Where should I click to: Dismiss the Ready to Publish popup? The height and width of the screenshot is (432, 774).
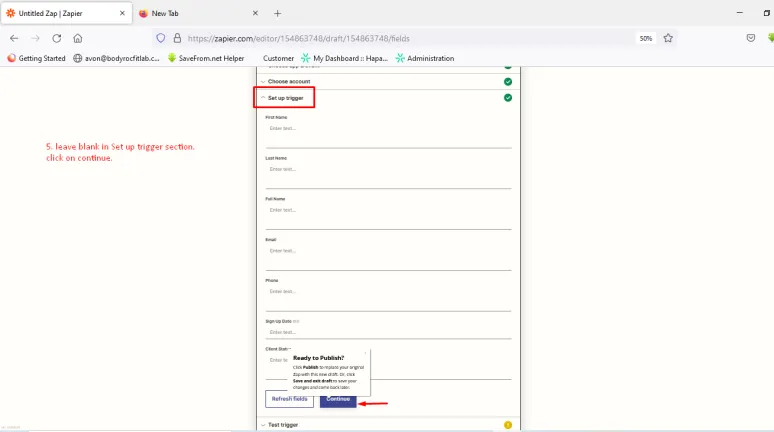[366, 353]
